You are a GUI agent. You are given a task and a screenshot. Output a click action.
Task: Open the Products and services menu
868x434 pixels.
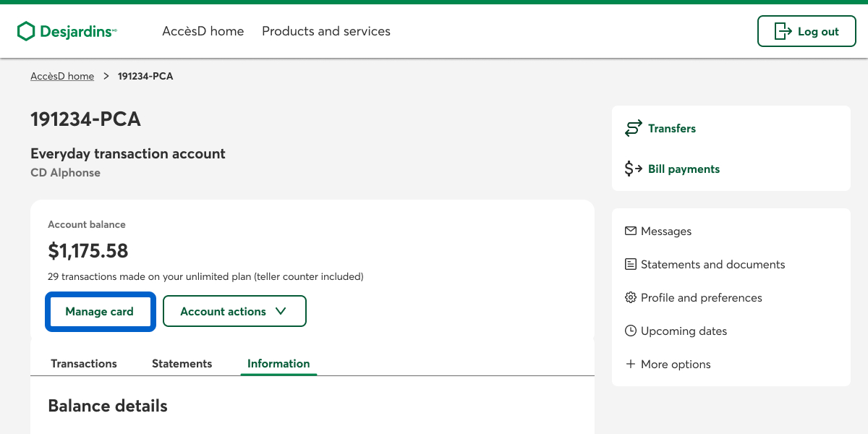tap(326, 31)
